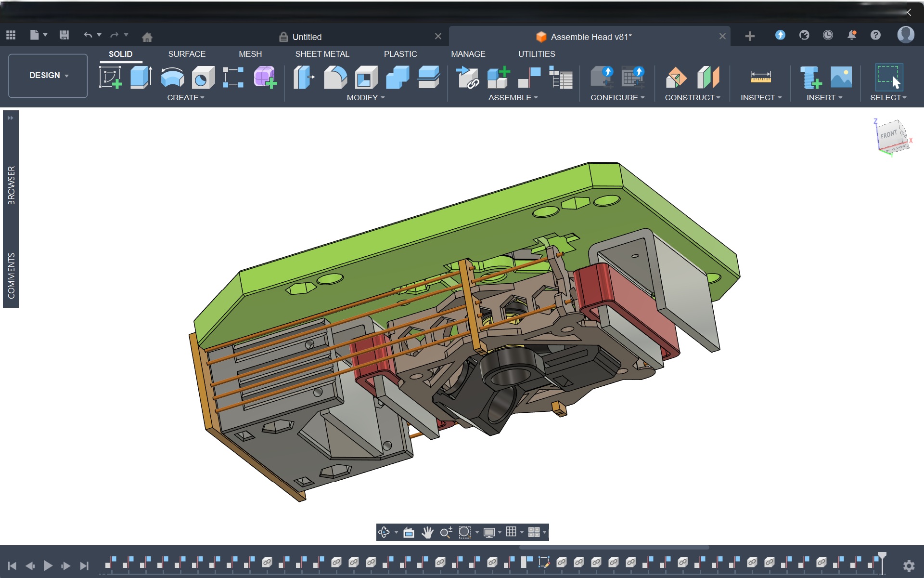The image size is (924, 578).
Task: Click the Insert Fastener icon
Action: click(810, 77)
